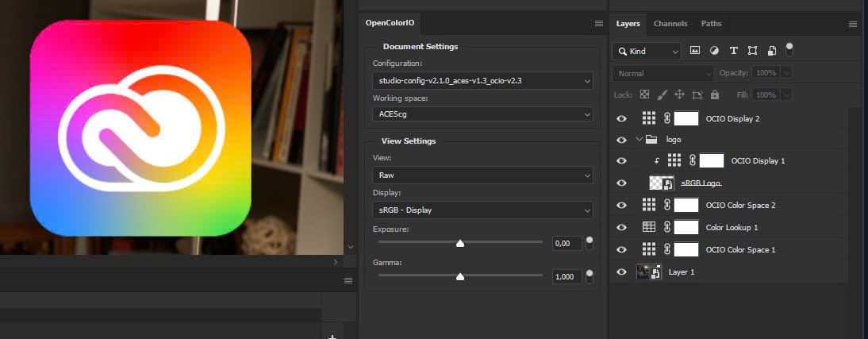The width and height of the screenshot is (868, 339).
Task: Open the Configuration dropdown
Action: click(x=482, y=81)
